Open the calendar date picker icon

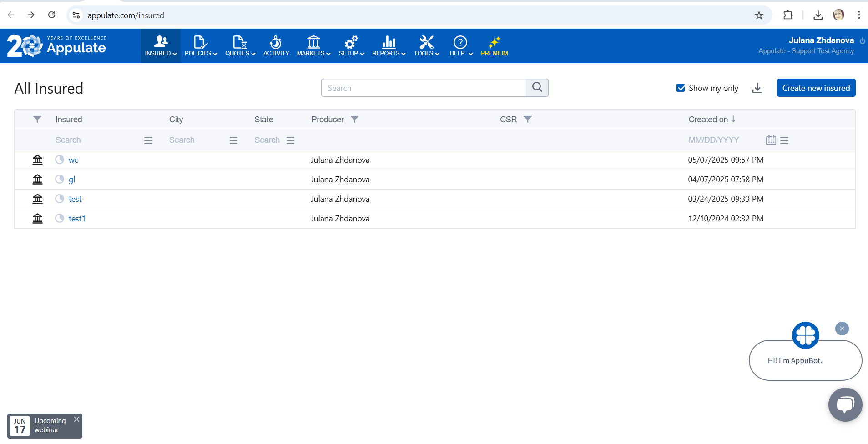771,140
